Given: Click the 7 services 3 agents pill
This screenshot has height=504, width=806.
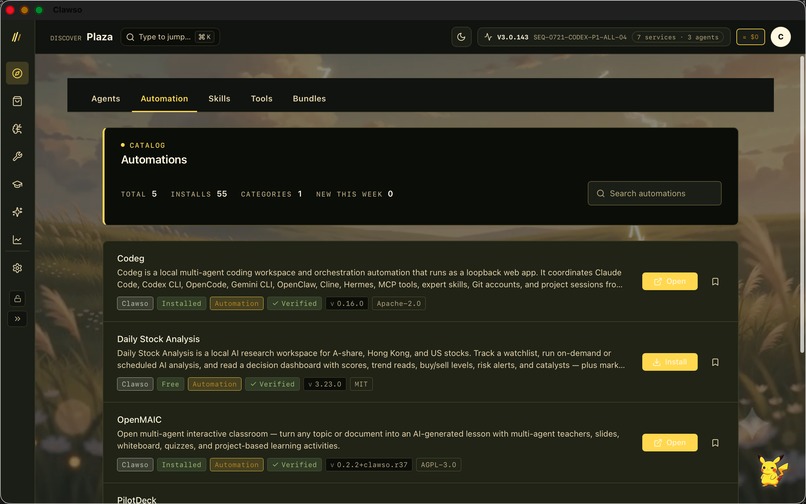Looking at the screenshot, I should (x=677, y=37).
